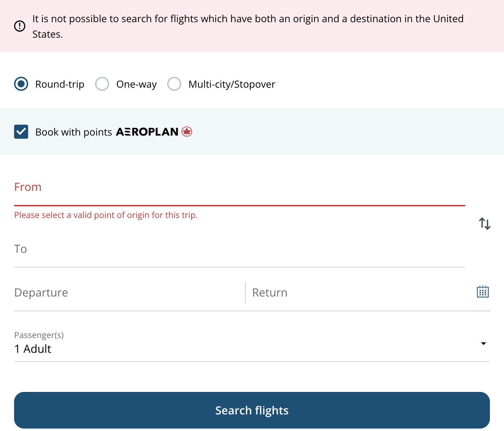Choose the One-way trip option
The height and width of the screenshot is (431, 504).
tap(102, 84)
